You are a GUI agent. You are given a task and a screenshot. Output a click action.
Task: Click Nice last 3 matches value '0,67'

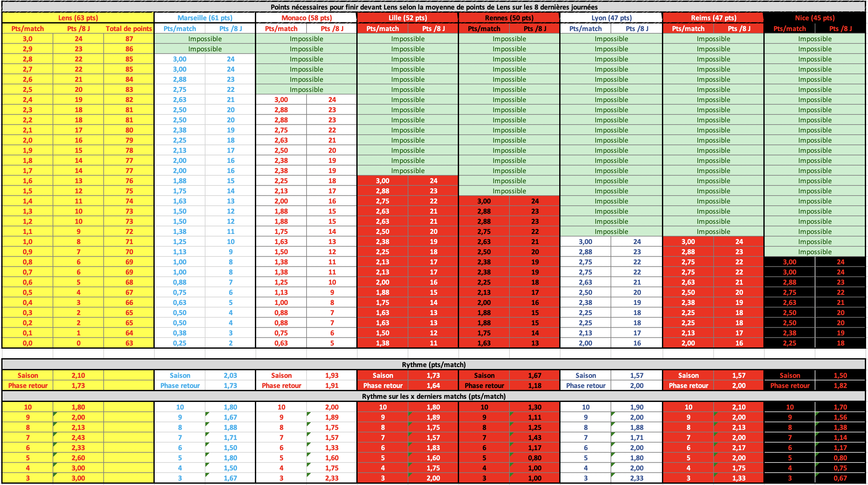[840, 478]
